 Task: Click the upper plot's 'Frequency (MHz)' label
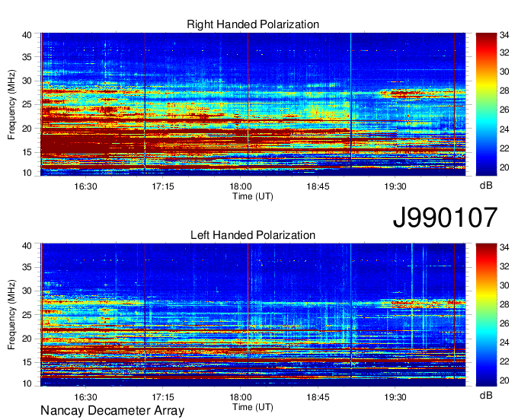[x=11, y=104]
